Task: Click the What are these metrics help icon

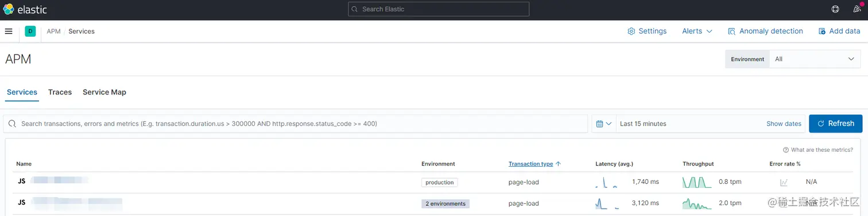Action: pyautogui.click(x=785, y=150)
